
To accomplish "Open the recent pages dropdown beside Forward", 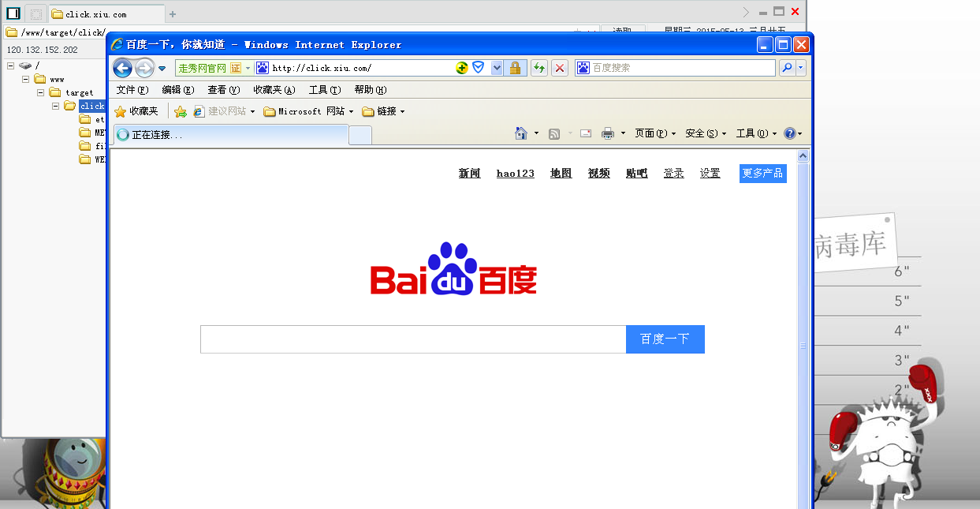I will (x=162, y=69).
